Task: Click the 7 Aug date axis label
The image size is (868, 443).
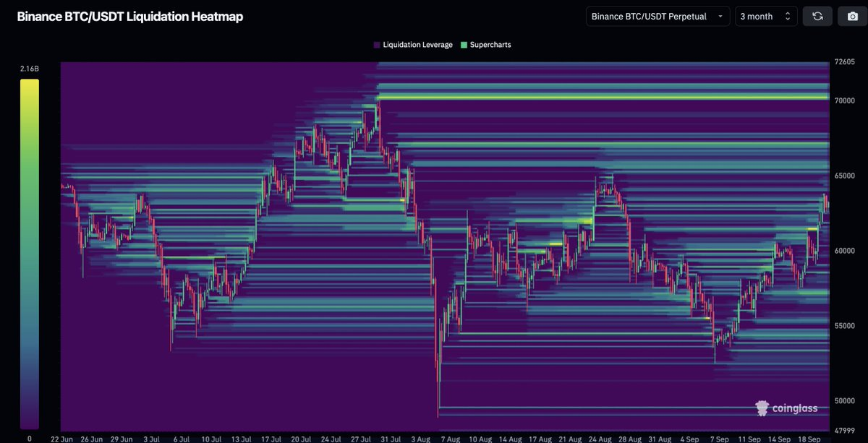Action: (449, 439)
